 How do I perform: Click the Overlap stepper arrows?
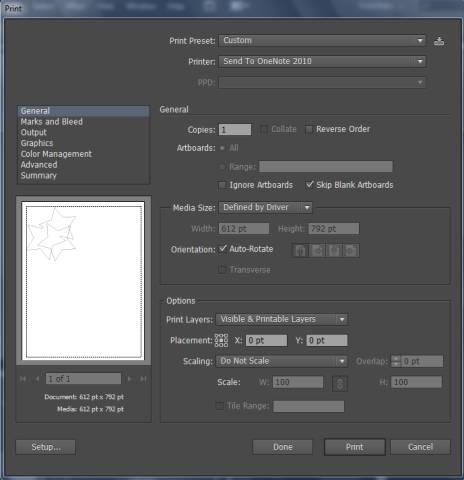395,361
